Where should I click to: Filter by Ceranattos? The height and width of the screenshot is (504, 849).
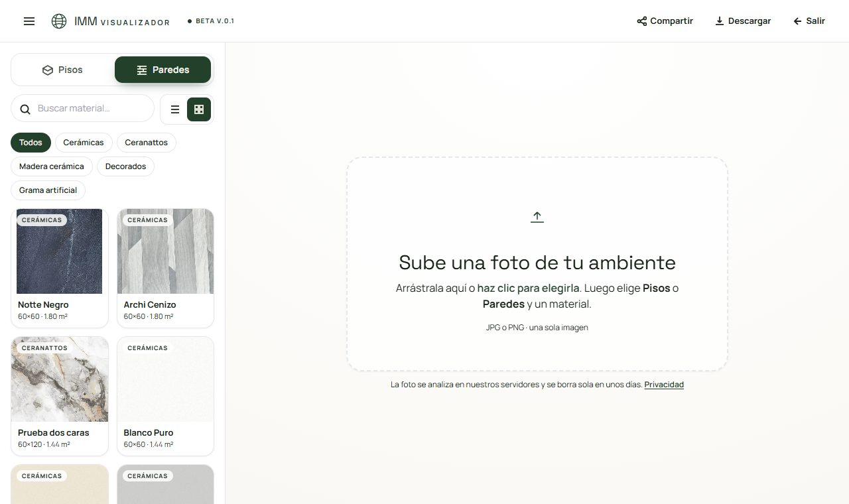point(147,143)
